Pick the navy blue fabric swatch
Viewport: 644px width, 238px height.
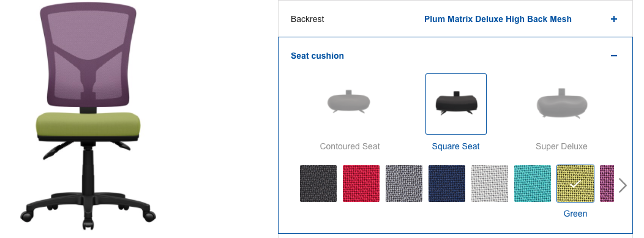click(x=447, y=184)
